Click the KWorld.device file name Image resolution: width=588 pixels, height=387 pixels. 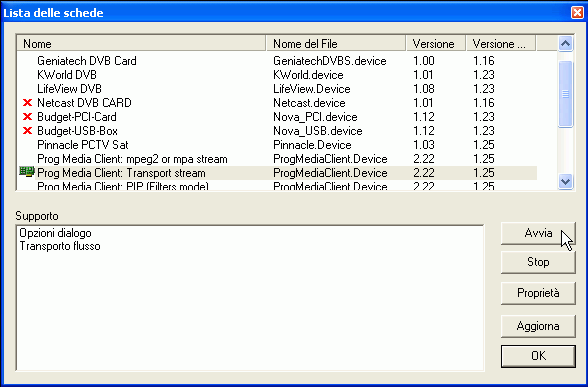click(x=308, y=75)
